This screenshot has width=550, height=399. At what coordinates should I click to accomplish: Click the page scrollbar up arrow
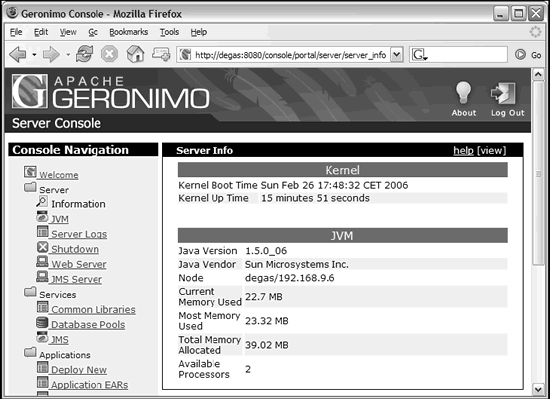538,74
